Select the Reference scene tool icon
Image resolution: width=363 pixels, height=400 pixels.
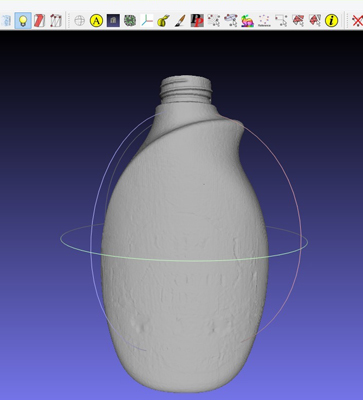click(264, 21)
